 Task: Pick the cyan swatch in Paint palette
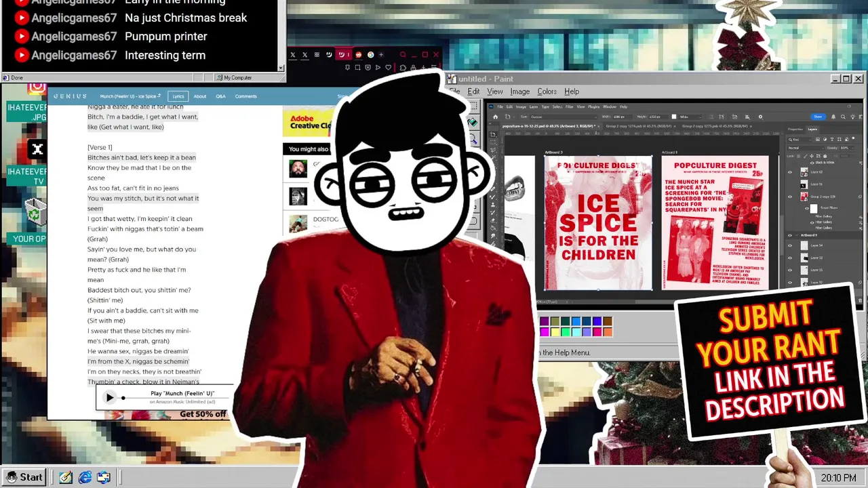576,331
